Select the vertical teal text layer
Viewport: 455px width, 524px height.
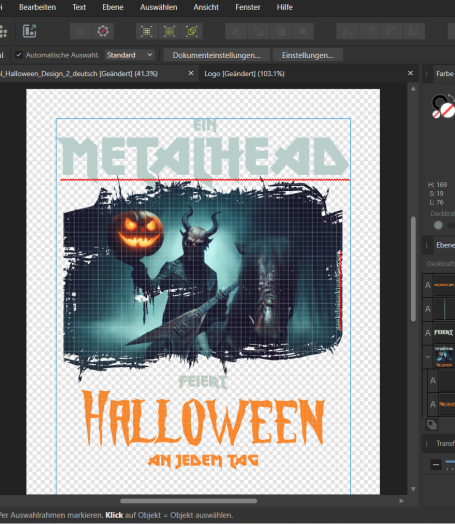(x=439, y=309)
